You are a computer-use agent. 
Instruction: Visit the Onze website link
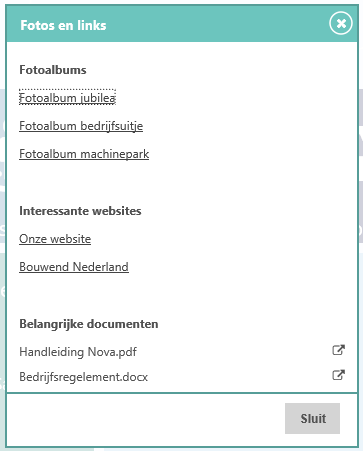point(55,239)
